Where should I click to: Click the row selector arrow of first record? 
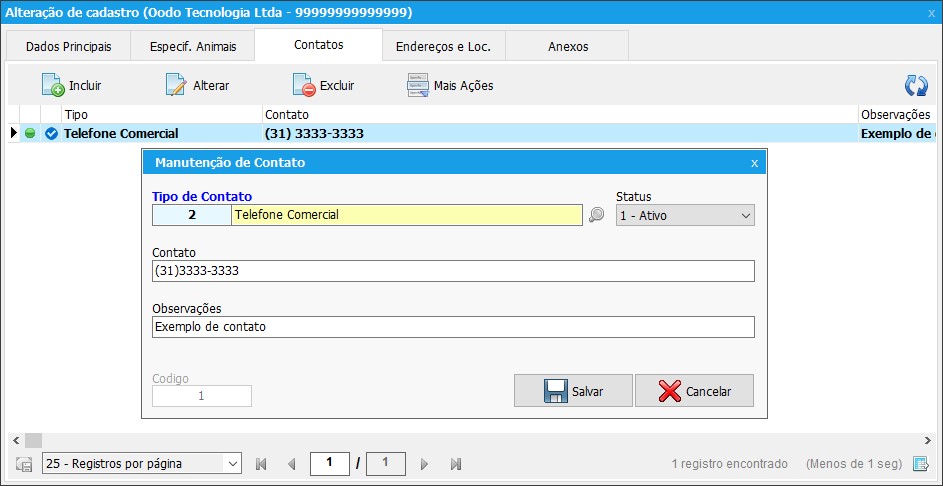[14, 134]
